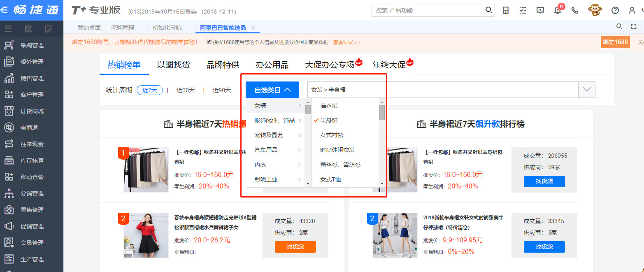Switch to the 年终大促 tab
Viewport: 644px width, 272px height.
pyautogui.click(x=389, y=65)
